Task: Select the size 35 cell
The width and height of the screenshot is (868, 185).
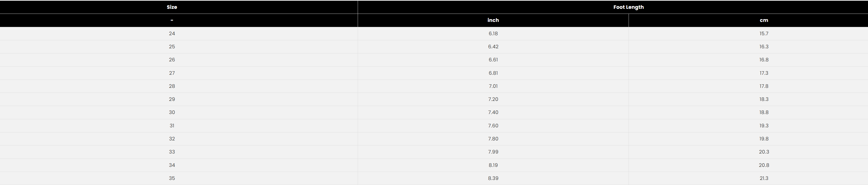Action: point(172,178)
